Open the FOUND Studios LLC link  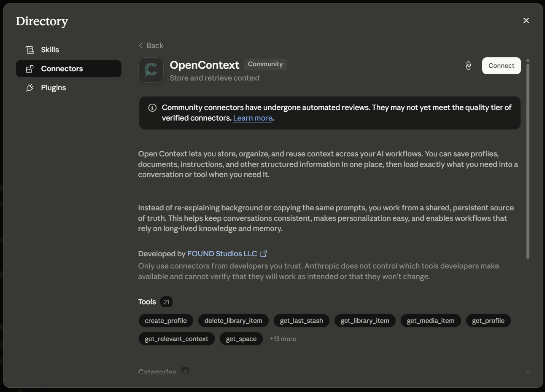tap(222, 254)
